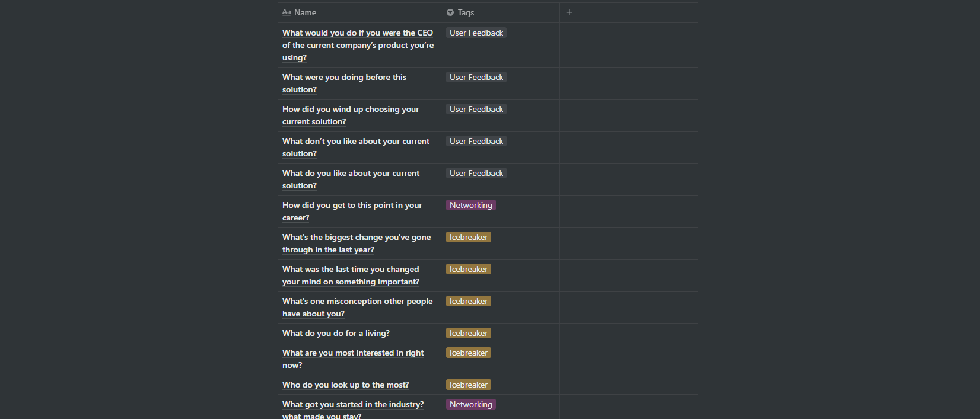Click the Icebreaker tag on the biggest change row
The height and width of the screenshot is (419, 980).
click(468, 237)
